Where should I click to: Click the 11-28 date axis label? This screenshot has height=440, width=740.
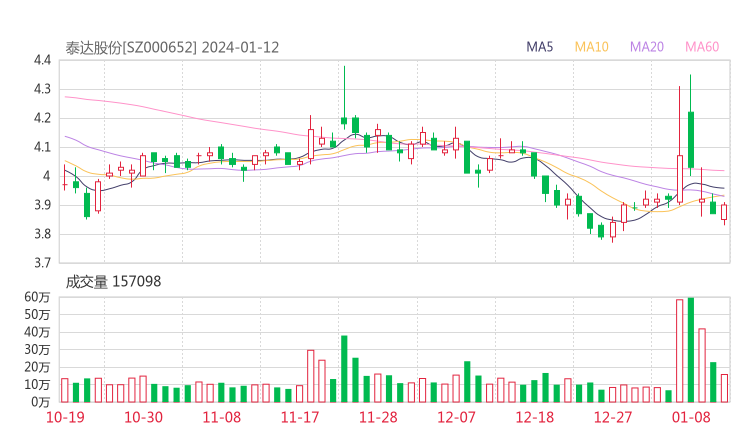pos(378,417)
